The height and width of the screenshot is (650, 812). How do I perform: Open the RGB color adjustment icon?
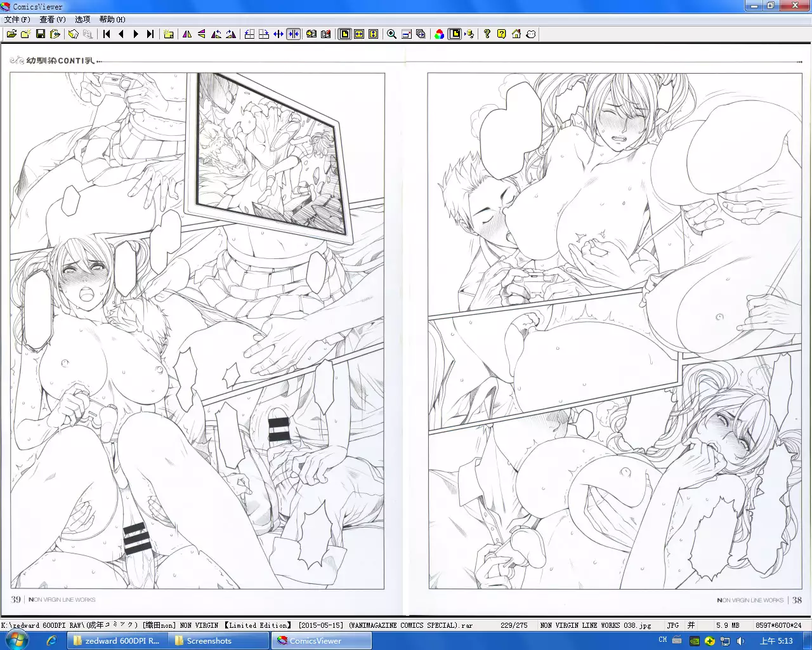[x=440, y=34]
